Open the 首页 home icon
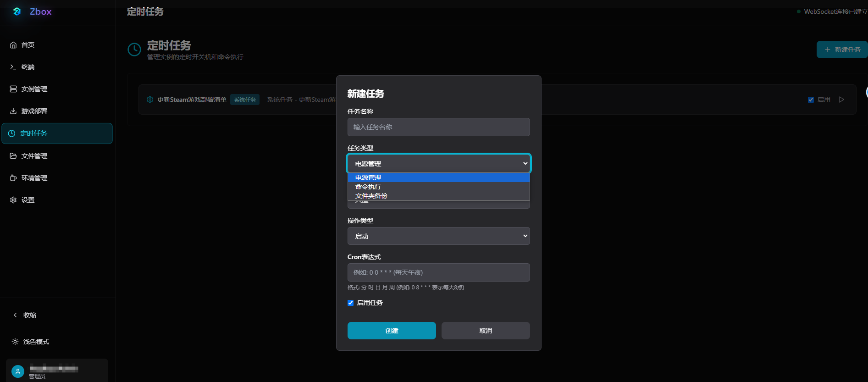The width and height of the screenshot is (868, 382). coord(13,45)
